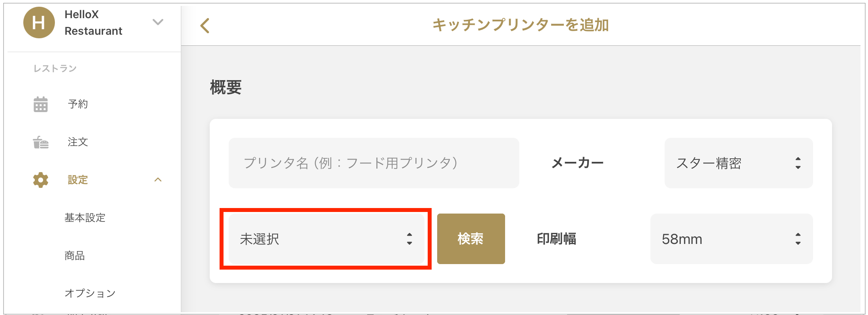The height and width of the screenshot is (315, 868).
Task: Click the HelloX Restaurant name text
Action: [x=93, y=22]
